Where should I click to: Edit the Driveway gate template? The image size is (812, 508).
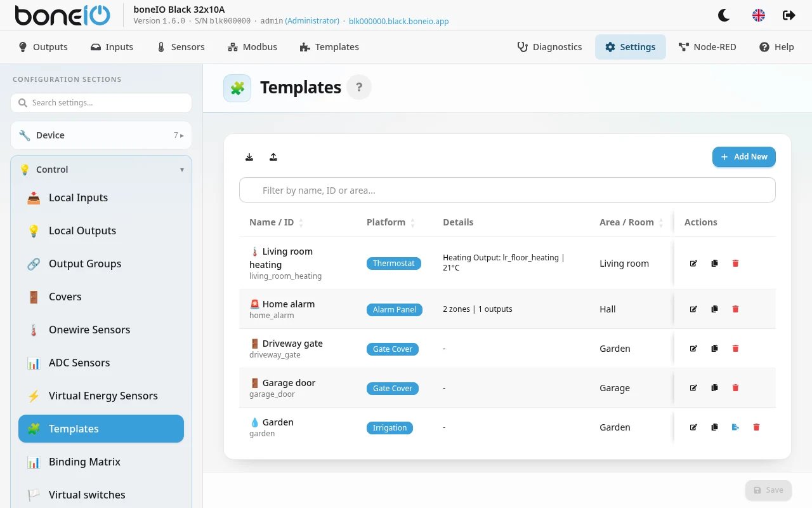click(693, 349)
